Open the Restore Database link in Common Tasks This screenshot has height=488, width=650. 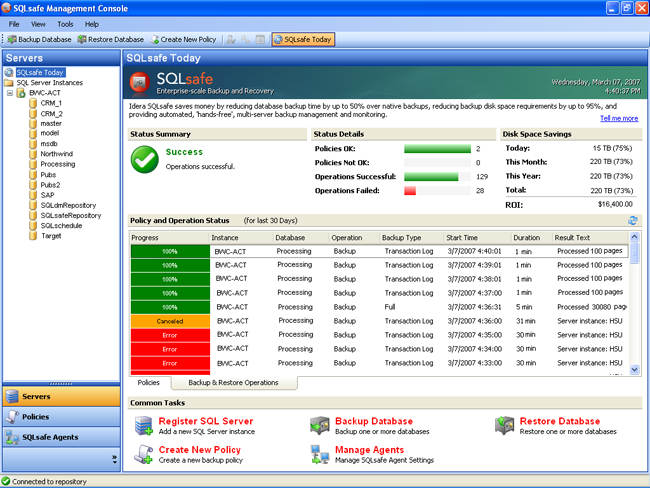pos(560,421)
